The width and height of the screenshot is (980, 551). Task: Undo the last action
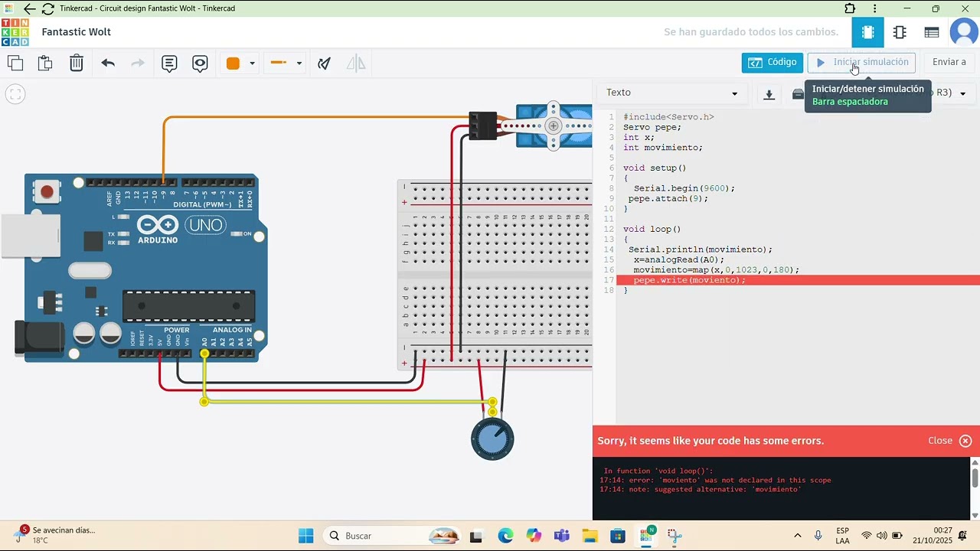[108, 64]
